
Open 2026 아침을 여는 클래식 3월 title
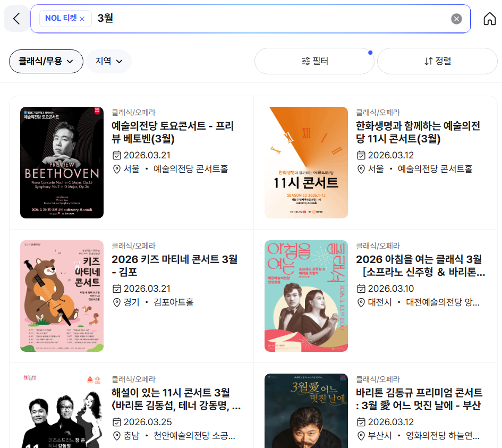(420, 266)
